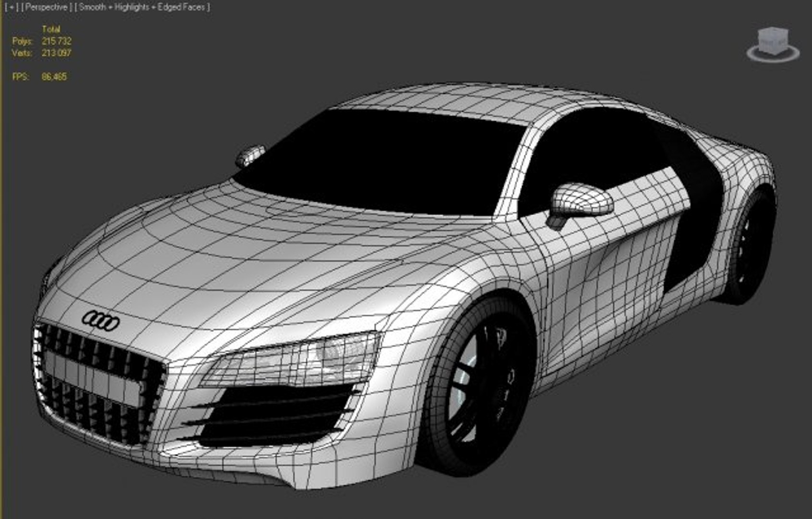This screenshot has width=812, height=519.
Task: Click the Polys count value 215 732
Action: (56, 41)
